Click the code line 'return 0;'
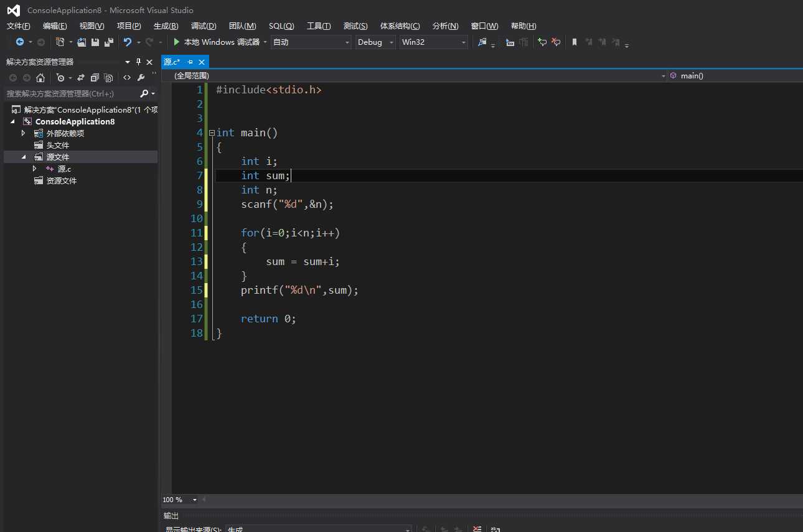 tap(268, 319)
